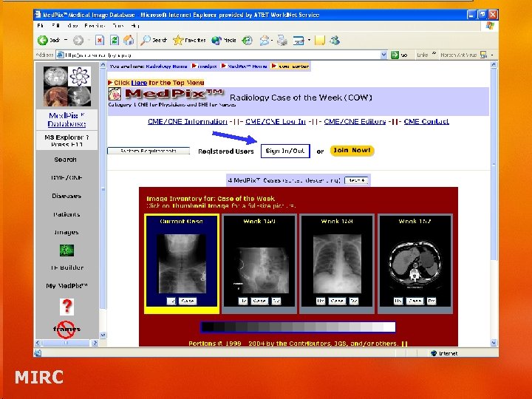
Task: Click the grayscale gradient calibration bar
Action: (298, 327)
